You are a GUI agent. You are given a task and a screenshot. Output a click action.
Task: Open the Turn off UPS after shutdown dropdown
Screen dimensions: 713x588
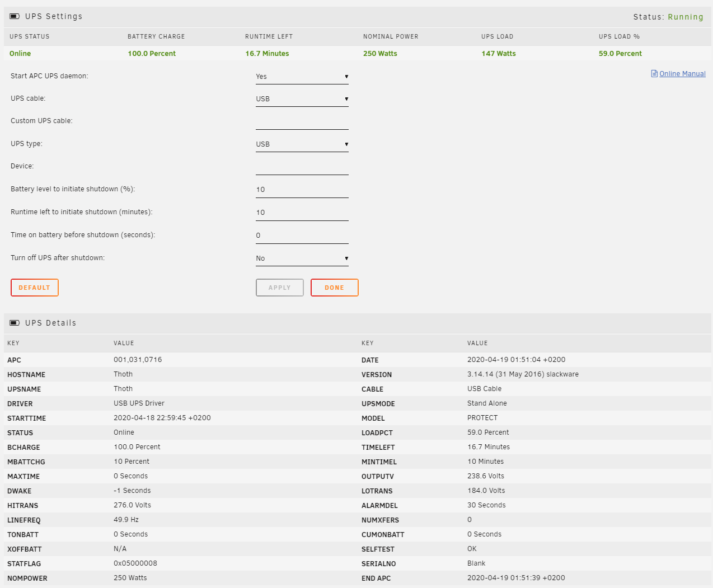click(302, 258)
